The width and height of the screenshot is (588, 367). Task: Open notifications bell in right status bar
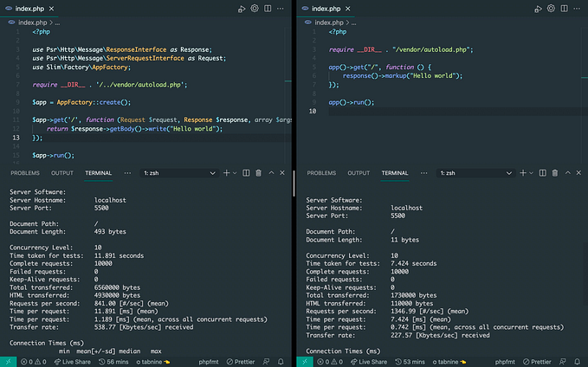(x=577, y=362)
